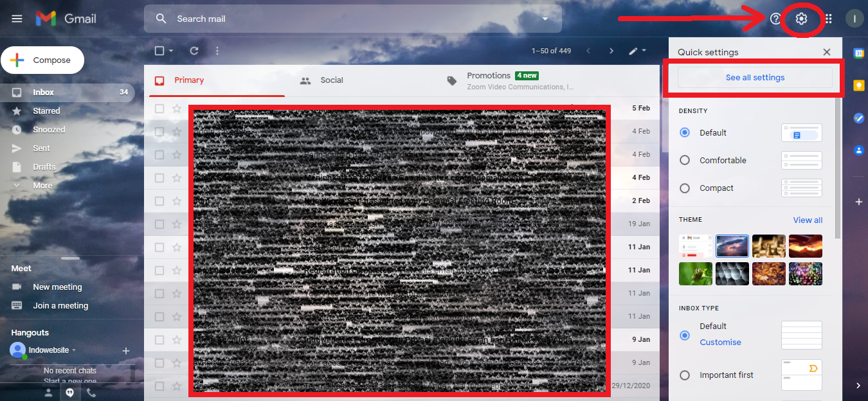
Task: Select the green leaf theme thumbnail
Action: (696, 274)
